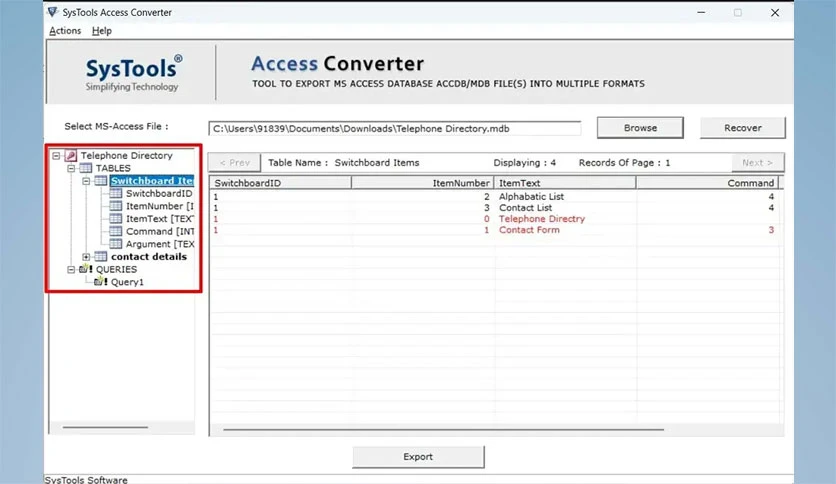Click the Browse button

pyautogui.click(x=640, y=128)
